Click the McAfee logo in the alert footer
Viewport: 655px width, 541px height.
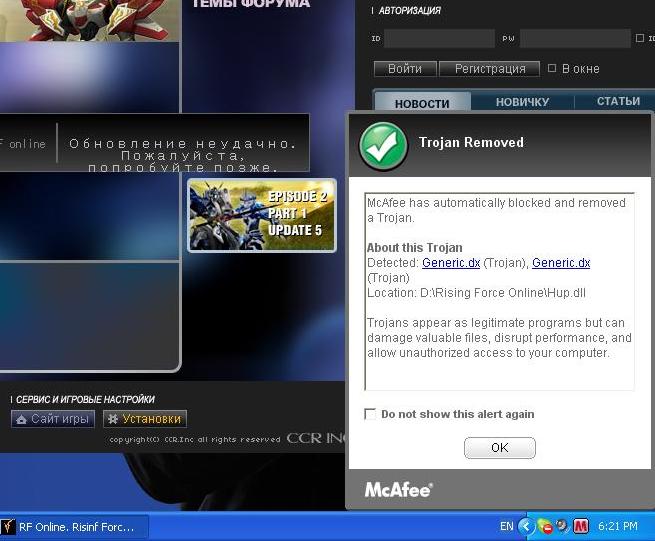(x=399, y=490)
